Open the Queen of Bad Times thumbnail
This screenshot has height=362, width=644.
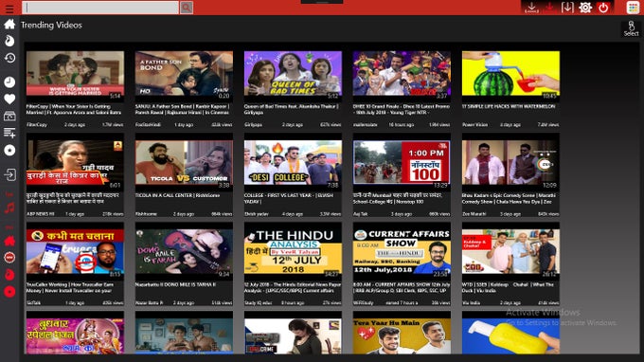293,74
